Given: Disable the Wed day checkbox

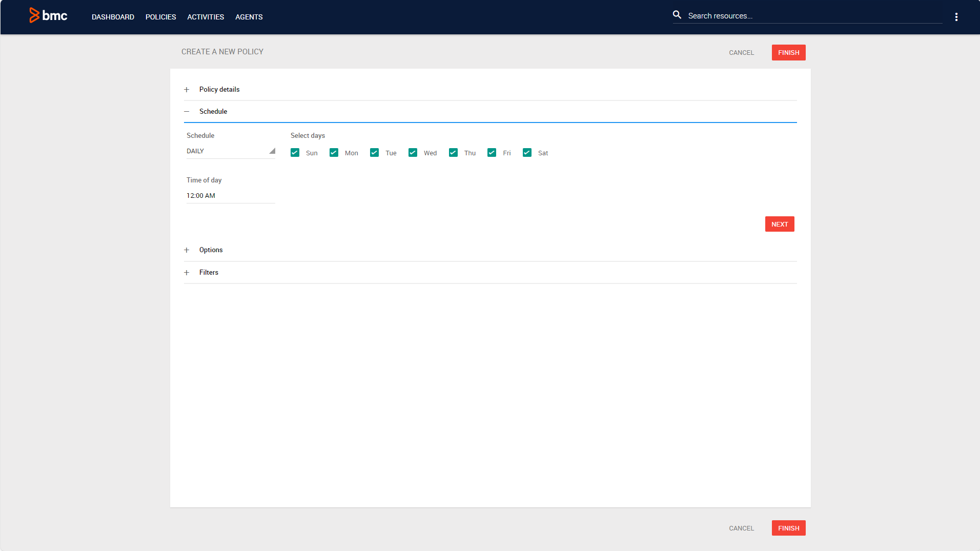Looking at the screenshot, I should pos(413,152).
